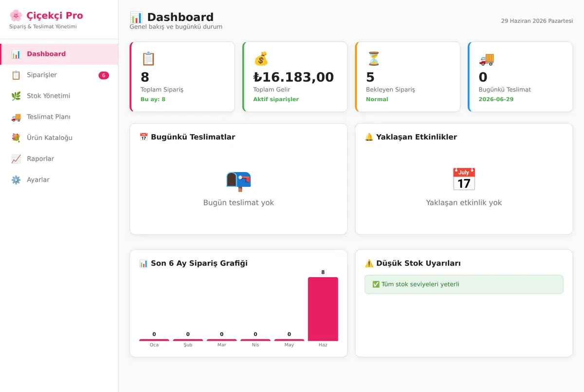Click the clipboard icon on Toplam Sipariş card

coord(148,59)
